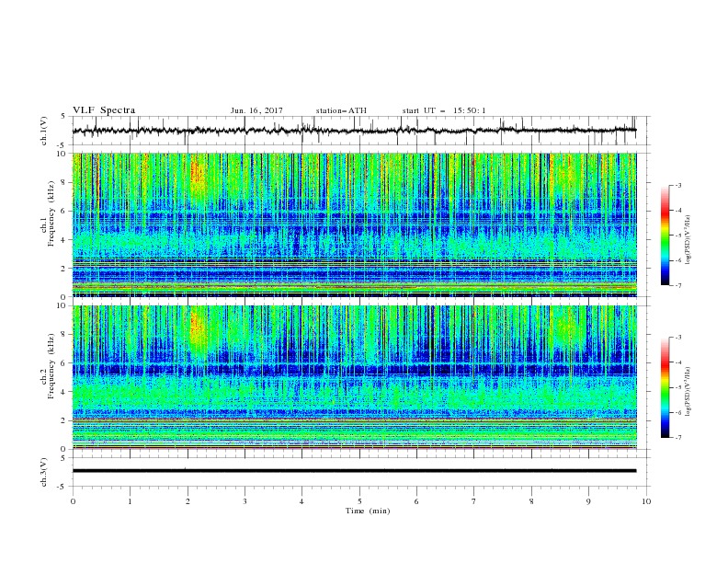Click the "-3" tick on ch.1 color bar

click(x=677, y=185)
